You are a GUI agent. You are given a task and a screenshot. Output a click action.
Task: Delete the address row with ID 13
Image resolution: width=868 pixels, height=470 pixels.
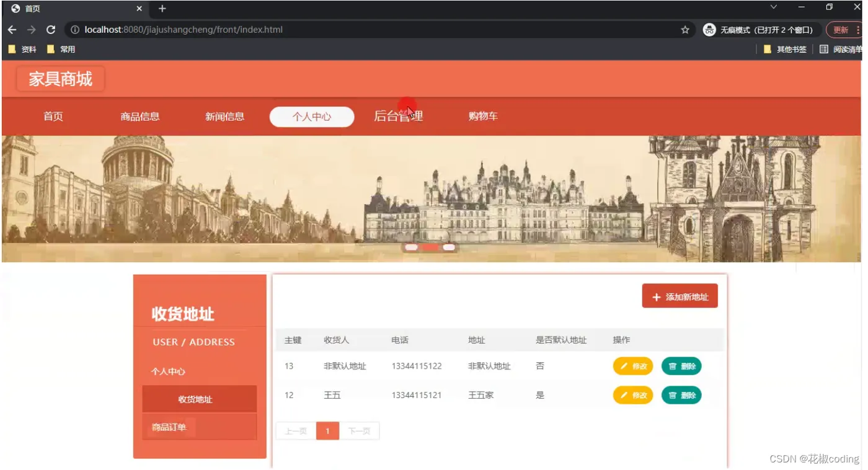click(681, 366)
